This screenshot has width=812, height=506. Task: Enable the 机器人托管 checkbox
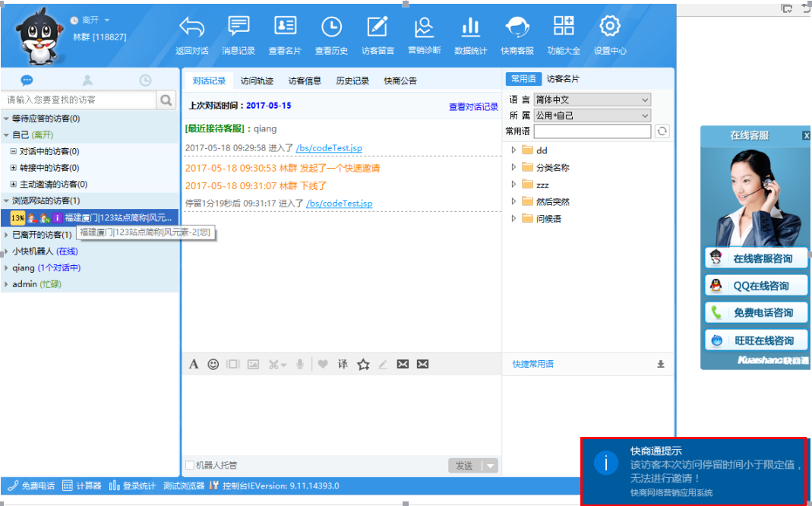(x=190, y=465)
